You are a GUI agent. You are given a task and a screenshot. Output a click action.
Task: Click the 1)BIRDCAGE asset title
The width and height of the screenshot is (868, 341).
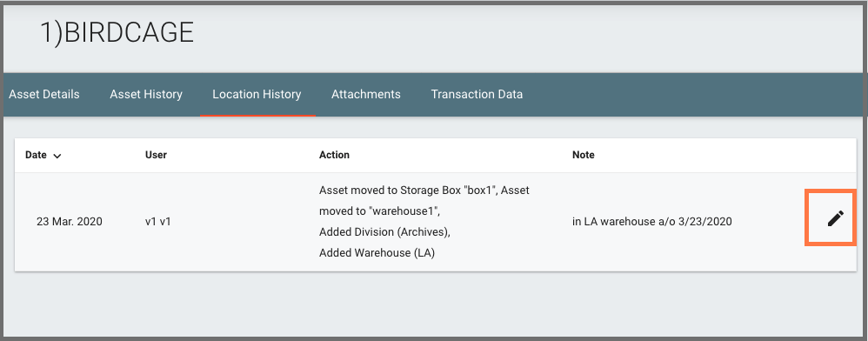(x=117, y=33)
